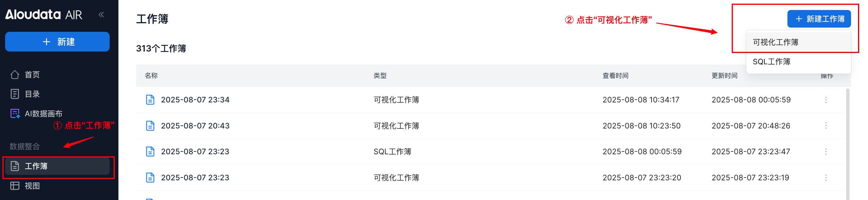Navigate to 首页 in the sidebar
Image resolution: width=868 pixels, height=200 pixels.
(x=32, y=75)
